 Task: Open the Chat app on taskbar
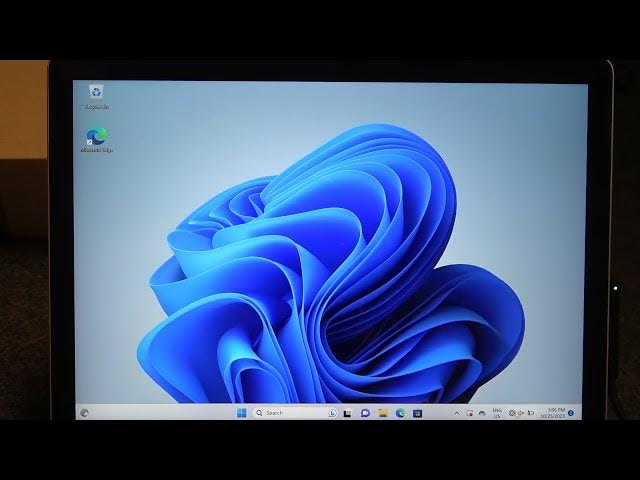pos(365,413)
